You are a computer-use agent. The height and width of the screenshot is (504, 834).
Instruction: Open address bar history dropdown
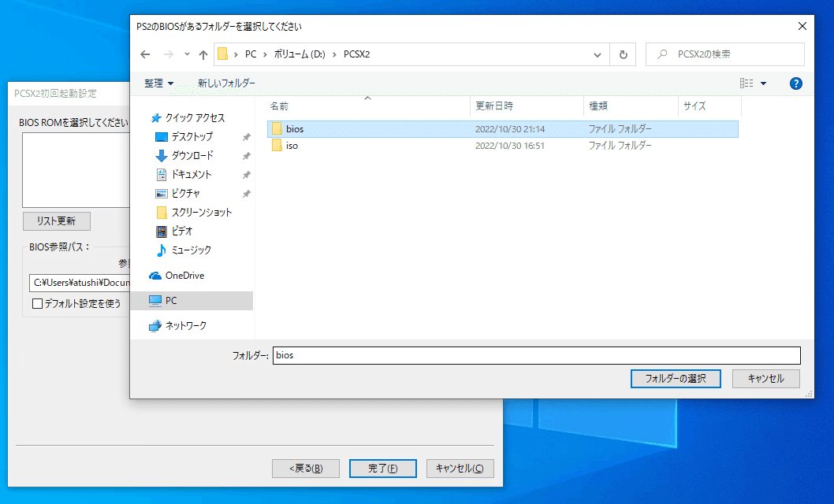click(x=598, y=54)
